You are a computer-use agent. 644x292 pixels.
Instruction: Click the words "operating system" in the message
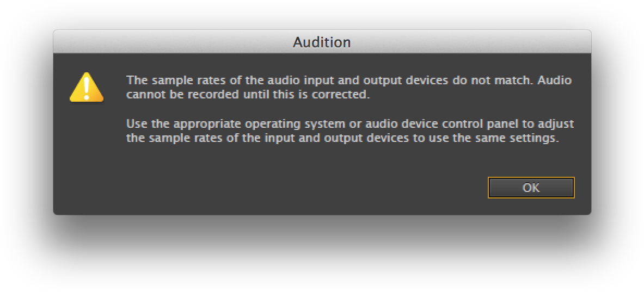pyautogui.click(x=285, y=124)
